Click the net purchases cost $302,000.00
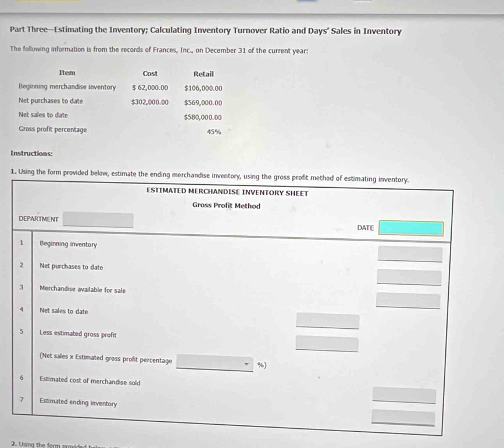The width and height of the screenshot is (504, 448). point(150,102)
